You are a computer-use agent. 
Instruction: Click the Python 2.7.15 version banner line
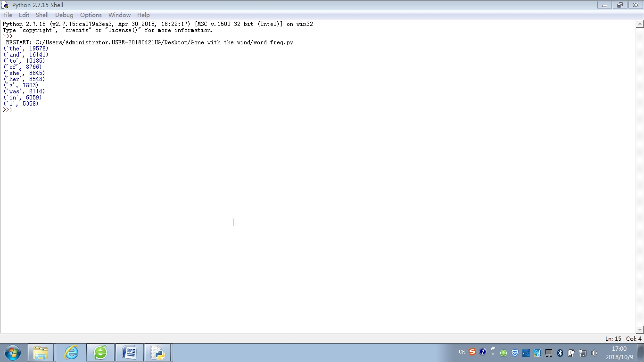click(158, 24)
